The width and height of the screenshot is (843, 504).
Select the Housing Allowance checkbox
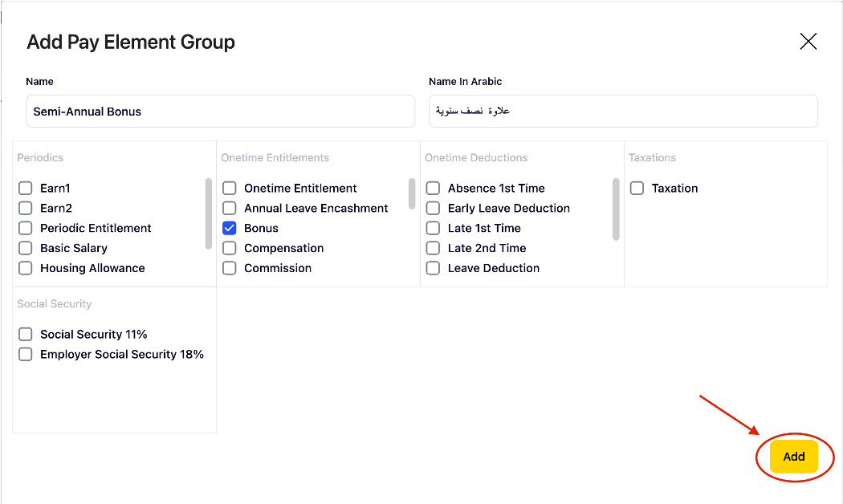point(26,268)
